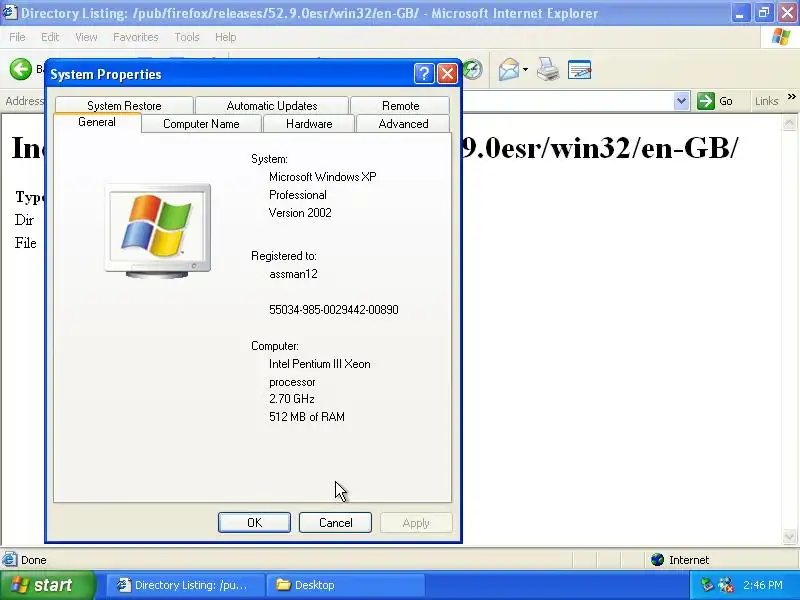The width and height of the screenshot is (800, 600).
Task: Open the View menu in Internet Explorer
Action: point(86,37)
